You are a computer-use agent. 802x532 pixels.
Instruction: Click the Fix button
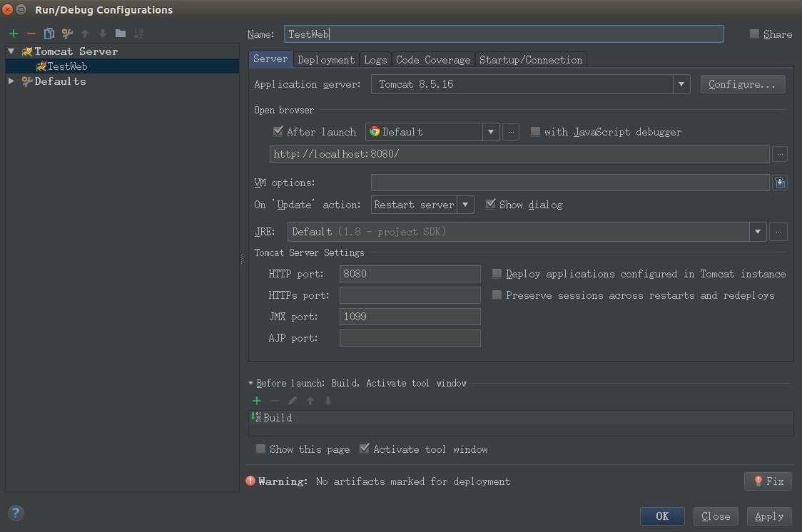[768, 481]
